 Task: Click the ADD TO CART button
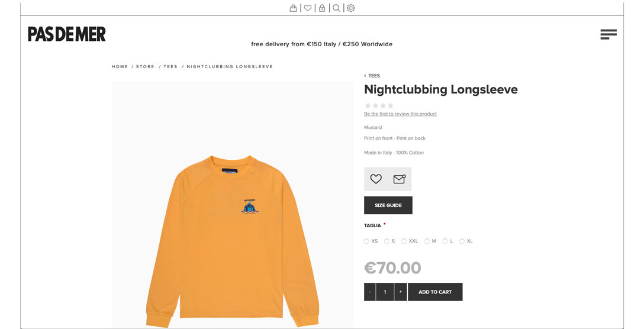pos(435,292)
